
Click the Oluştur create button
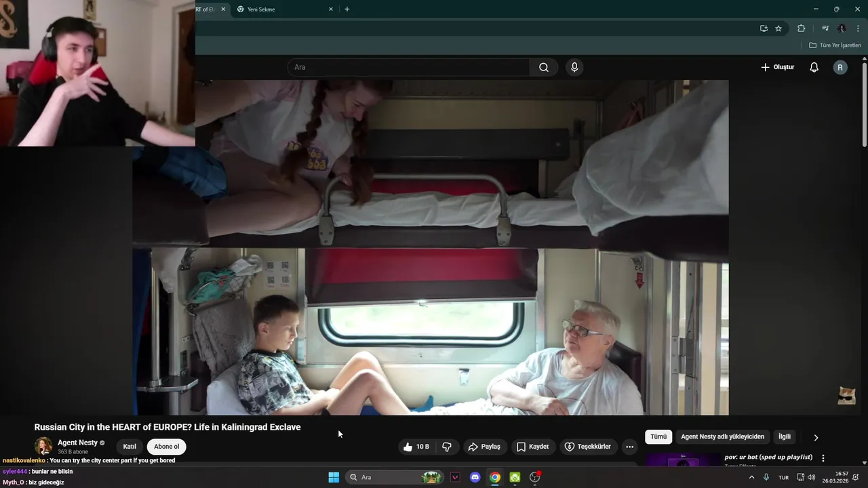click(x=777, y=67)
